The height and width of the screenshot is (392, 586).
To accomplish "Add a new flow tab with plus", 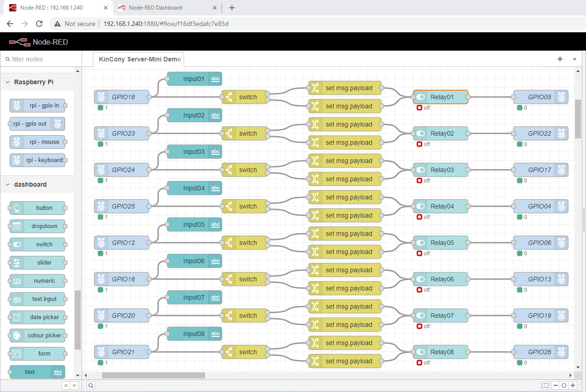I will [x=560, y=59].
